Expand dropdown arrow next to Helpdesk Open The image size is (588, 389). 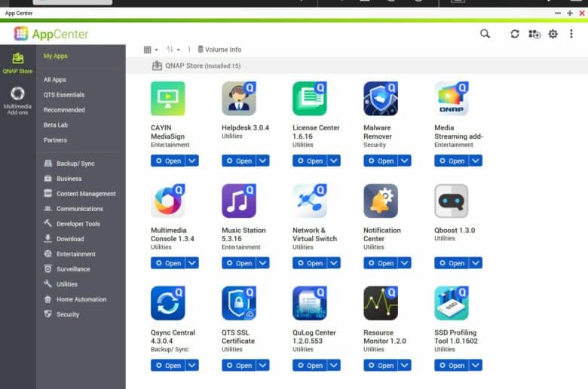tap(263, 161)
